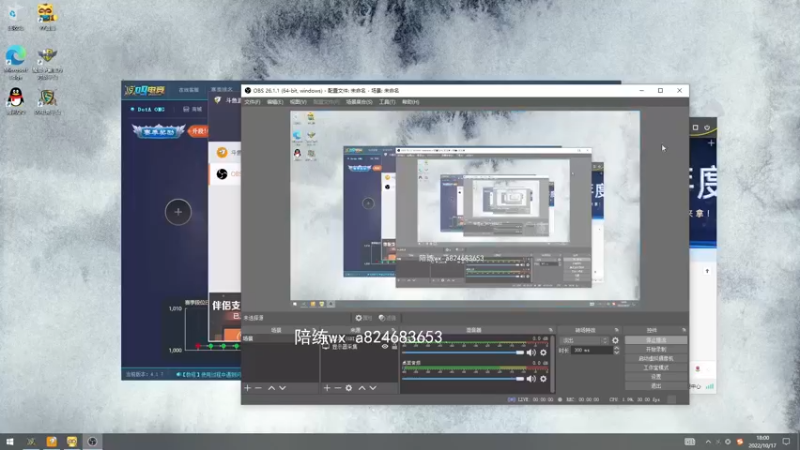Open Microsoft Edge desktop shortcut
Viewport: 800px width, 450px height.
[x=16, y=63]
